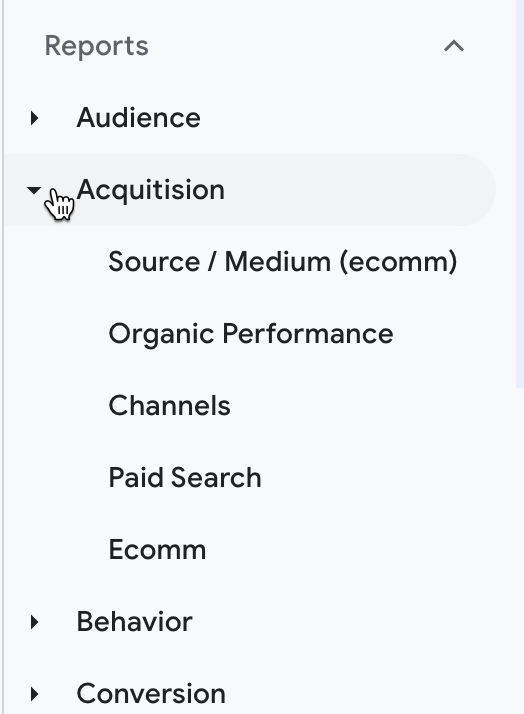Click the Acquitision category label
The width and height of the screenshot is (524, 714).
(151, 190)
